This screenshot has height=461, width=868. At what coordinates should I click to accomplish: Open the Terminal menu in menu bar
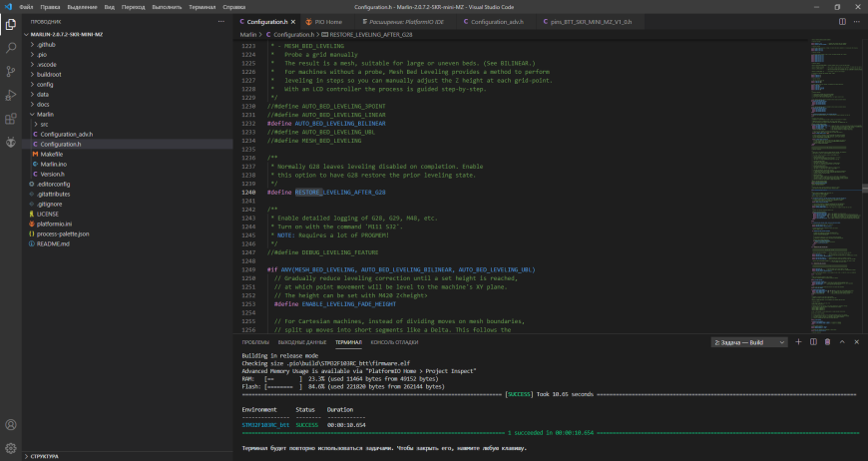click(203, 7)
